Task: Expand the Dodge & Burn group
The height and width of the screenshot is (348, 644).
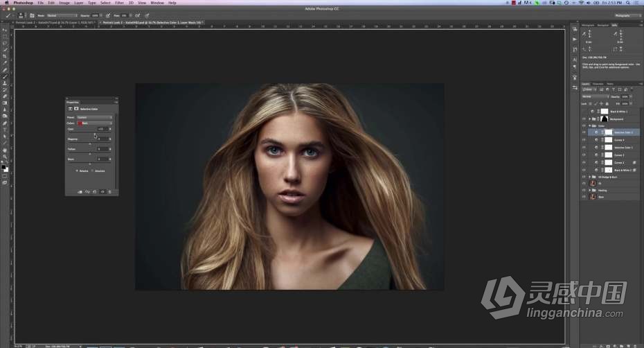Action: [x=589, y=177]
